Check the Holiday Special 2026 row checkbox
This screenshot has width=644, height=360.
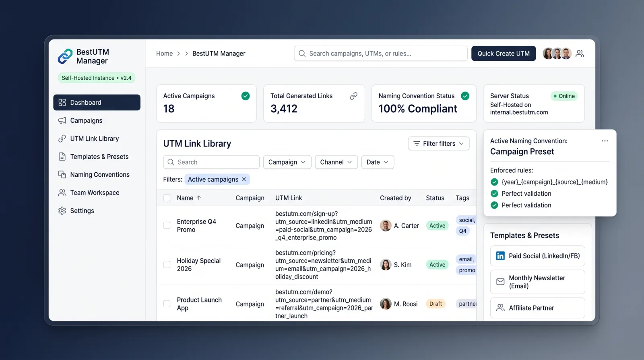point(167,265)
